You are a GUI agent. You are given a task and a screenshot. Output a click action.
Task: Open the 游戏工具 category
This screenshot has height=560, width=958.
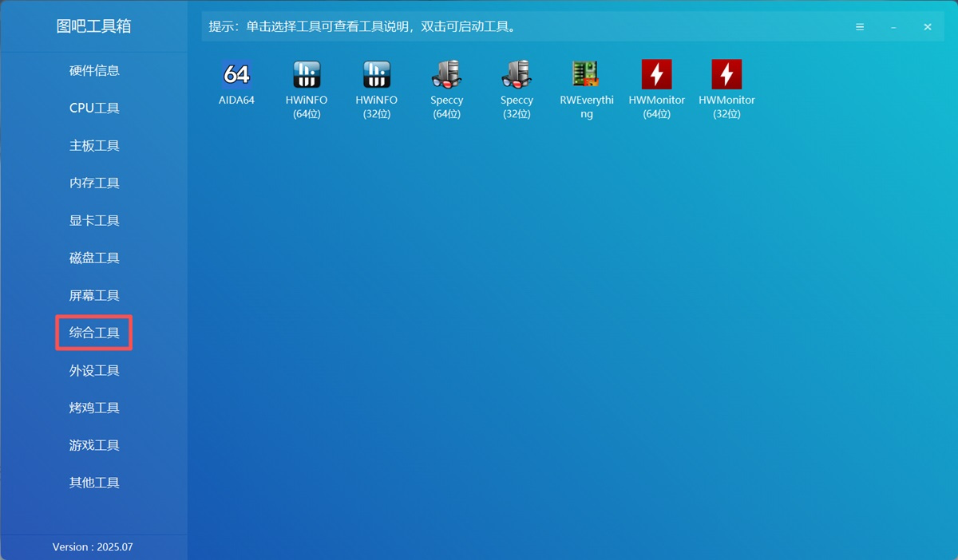pos(93,444)
